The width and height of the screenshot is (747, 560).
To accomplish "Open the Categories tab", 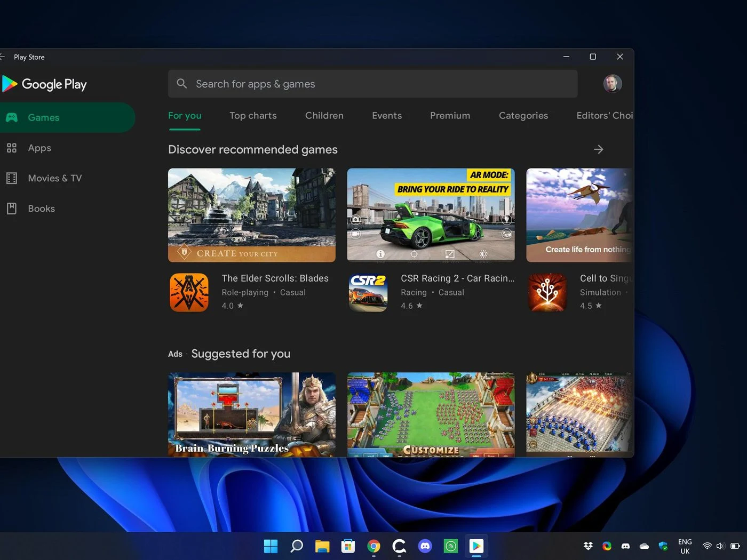I will tap(523, 116).
